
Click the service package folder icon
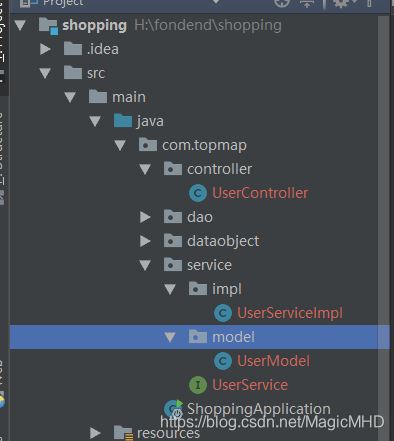(173, 265)
